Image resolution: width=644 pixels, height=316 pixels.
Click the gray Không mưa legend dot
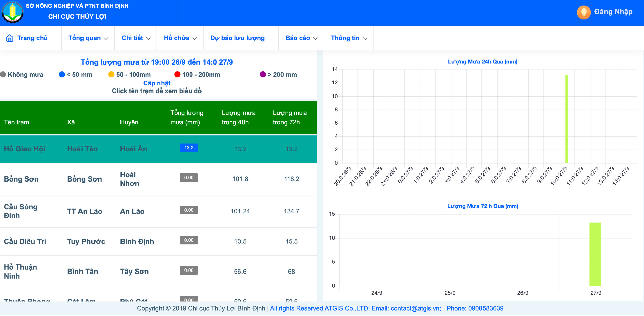point(3,75)
